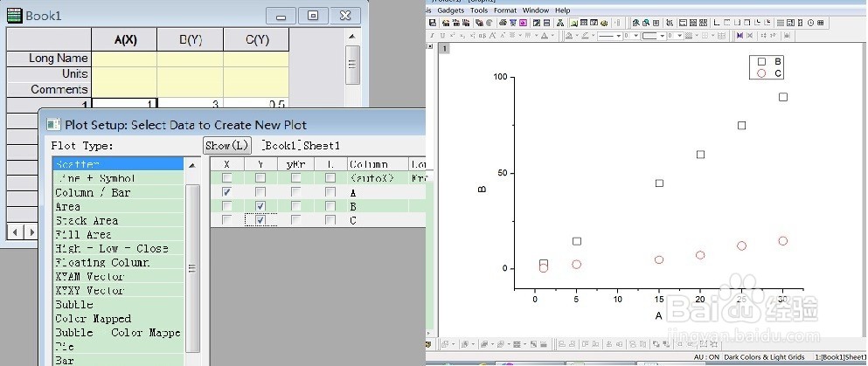
Task: Click the four-panel merge graph icon
Action: 703,23
